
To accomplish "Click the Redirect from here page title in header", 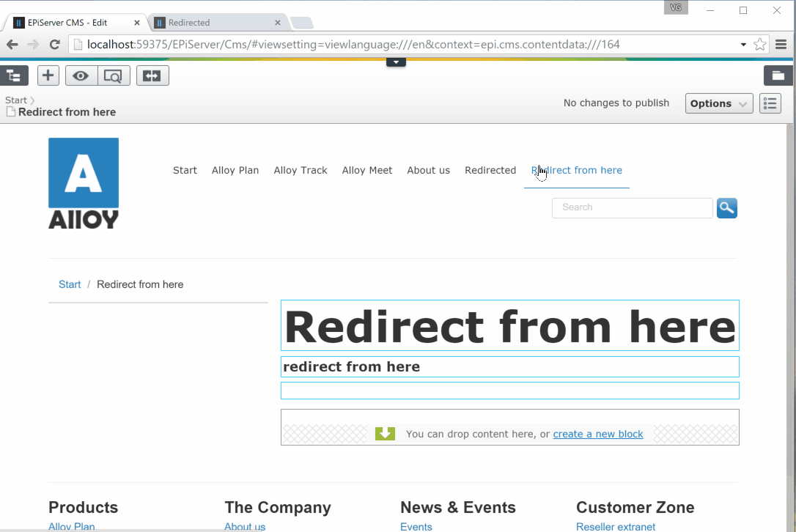I will point(67,112).
